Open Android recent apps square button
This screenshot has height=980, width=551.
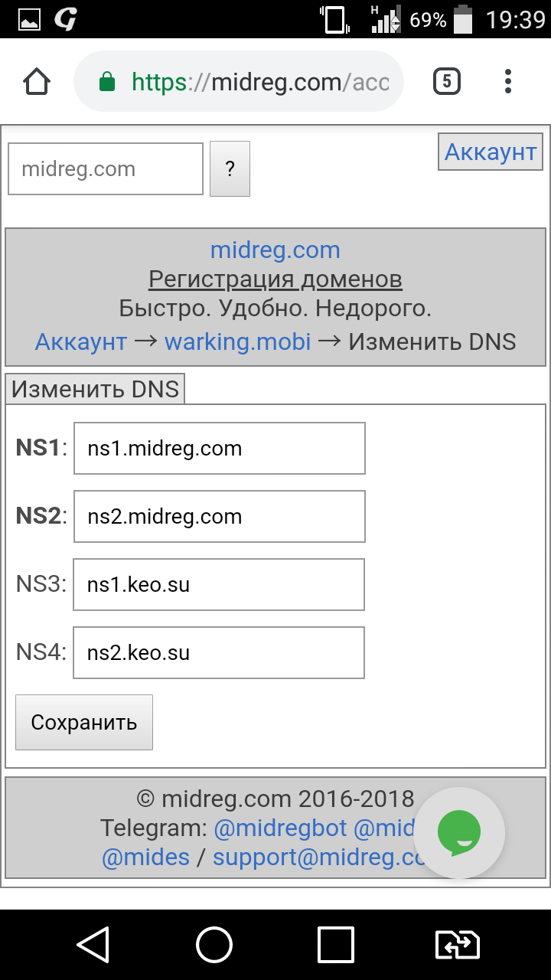(x=336, y=945)
